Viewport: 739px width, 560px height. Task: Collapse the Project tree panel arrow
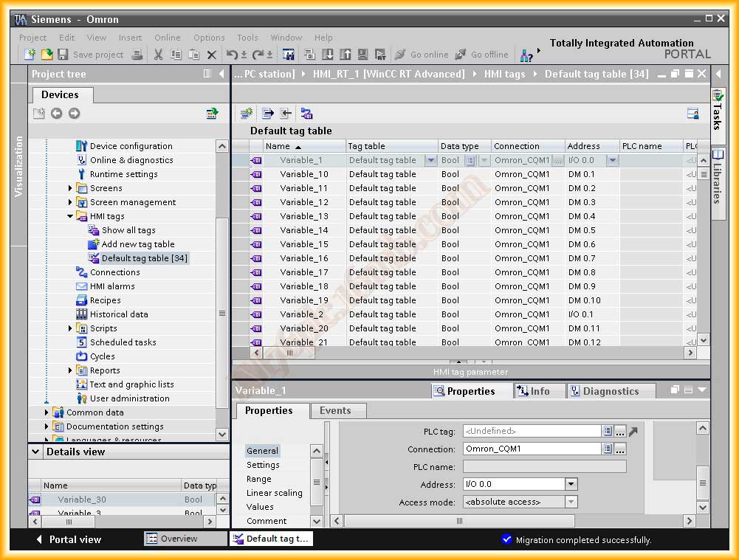pyautogui.click(x=221, y=74)
